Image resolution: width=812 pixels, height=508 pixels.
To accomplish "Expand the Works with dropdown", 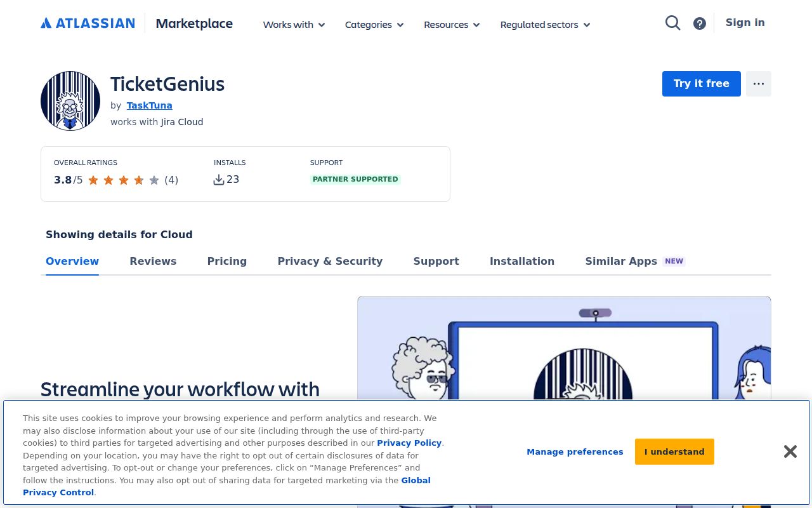I will click(294, 25).
